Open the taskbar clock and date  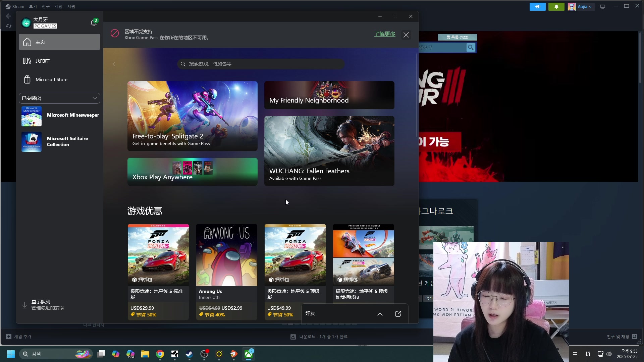pos(627,354)
